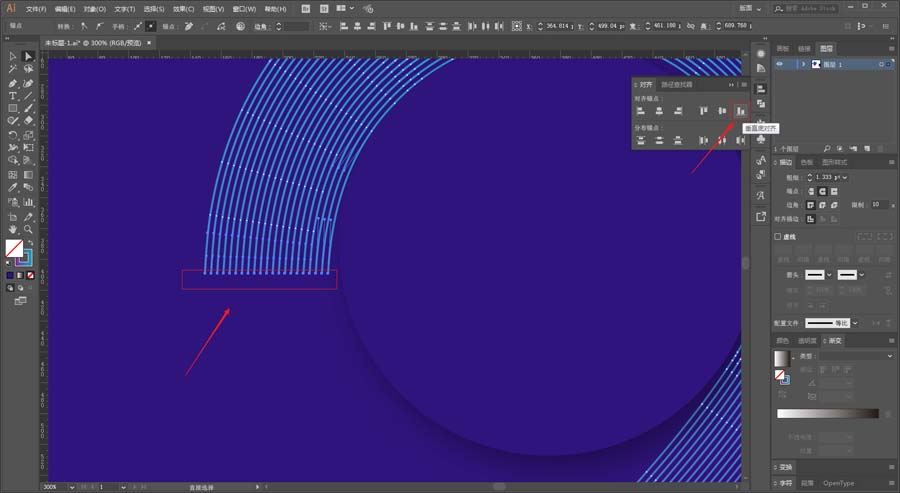Viewport: 900px width, 493px height.
Task: Click vertical distribute top in Align panel
Action: click(x=641, y=140)
